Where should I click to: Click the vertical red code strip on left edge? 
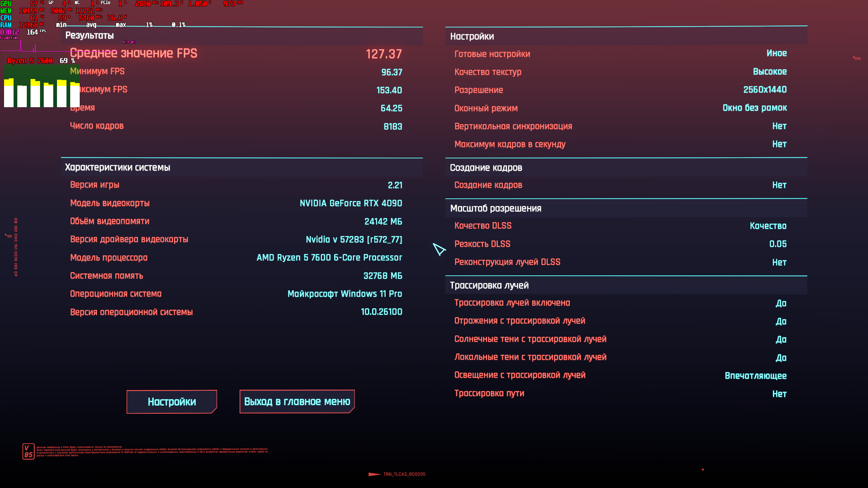(x=16, y=247)
